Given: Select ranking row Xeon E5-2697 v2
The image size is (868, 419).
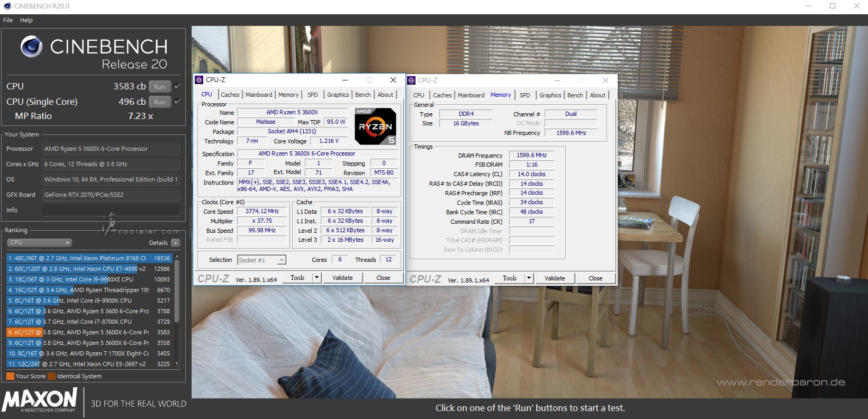Looking at the screenshot, I should (89, 364).
